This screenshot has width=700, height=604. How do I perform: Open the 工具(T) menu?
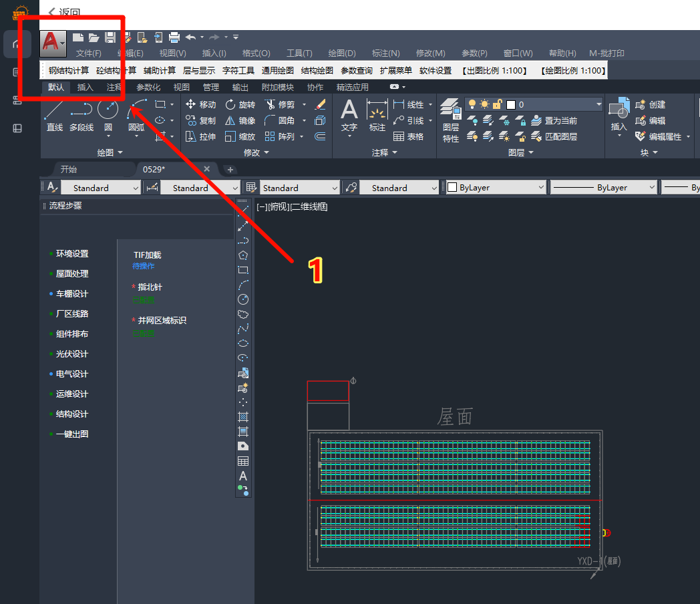299,53
